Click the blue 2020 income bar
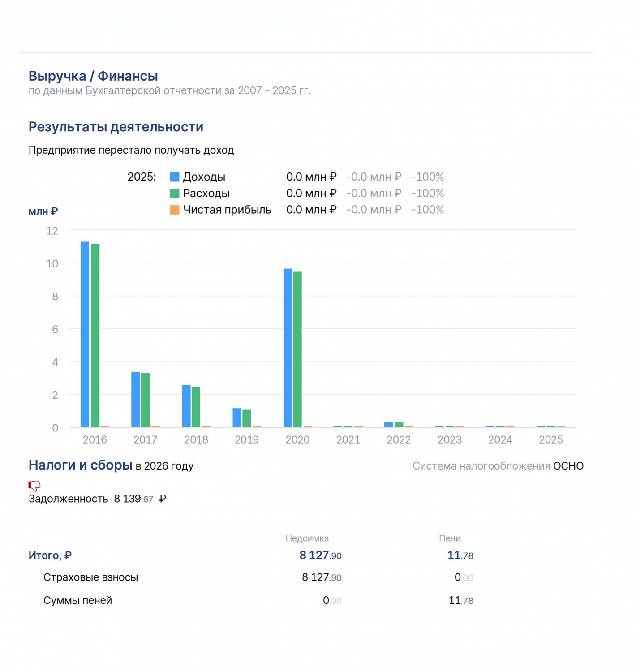This screenshot has width=636, height=672. 288,348
